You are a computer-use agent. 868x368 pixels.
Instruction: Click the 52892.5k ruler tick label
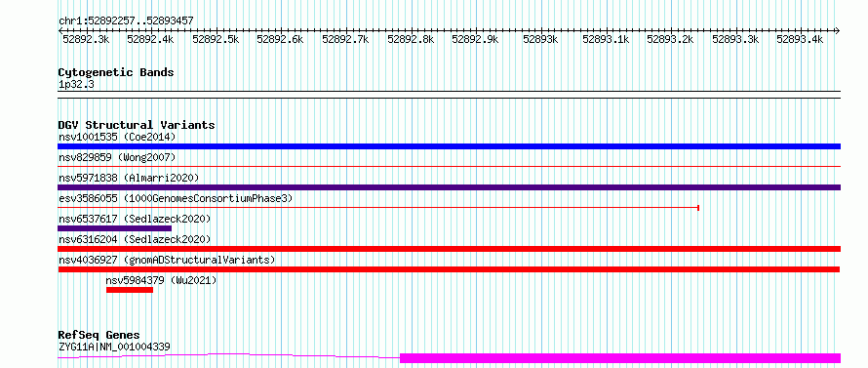(x=216, y=39)
